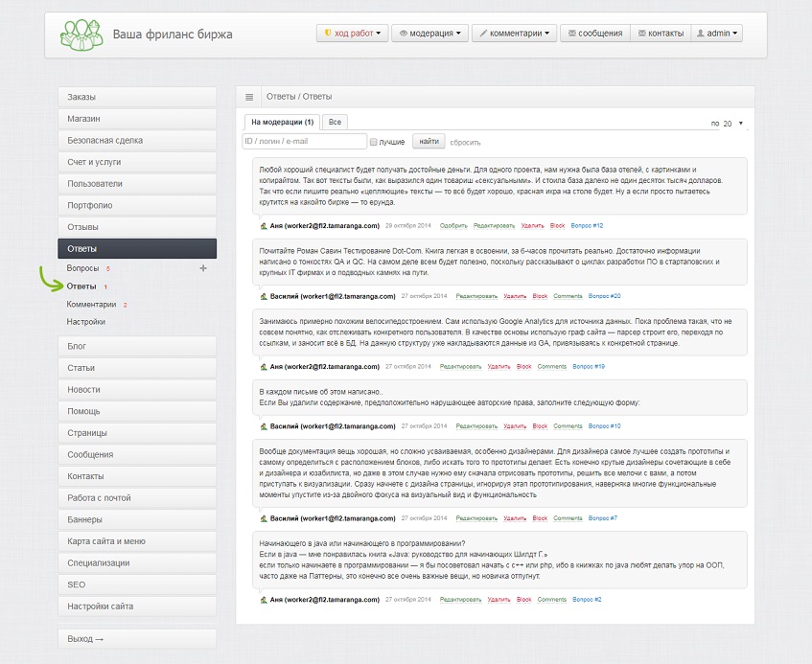
Task: Click avatar icon of Аня answer to Вопрос #2
Action: click(264, 599)
